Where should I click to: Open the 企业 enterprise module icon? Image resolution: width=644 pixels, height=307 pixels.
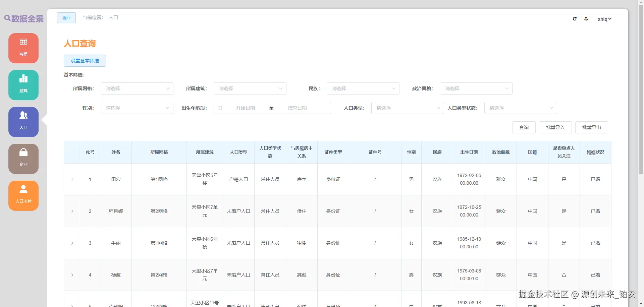pos(23,159)
